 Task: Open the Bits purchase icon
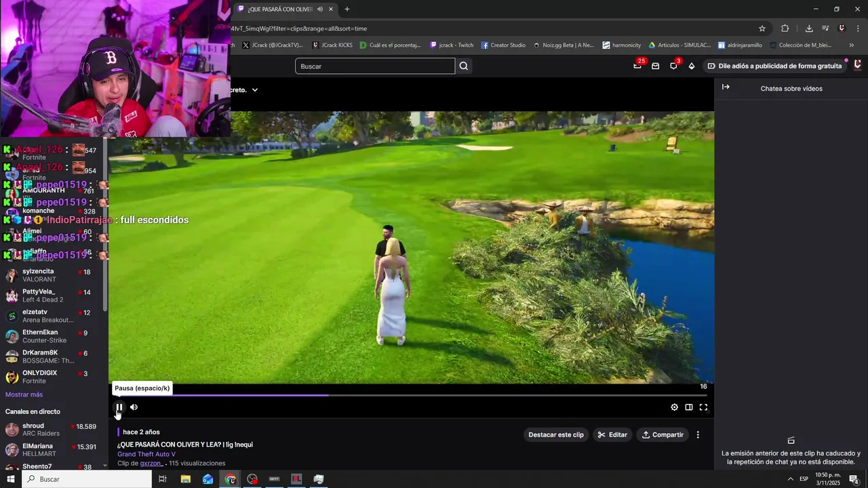691,66
